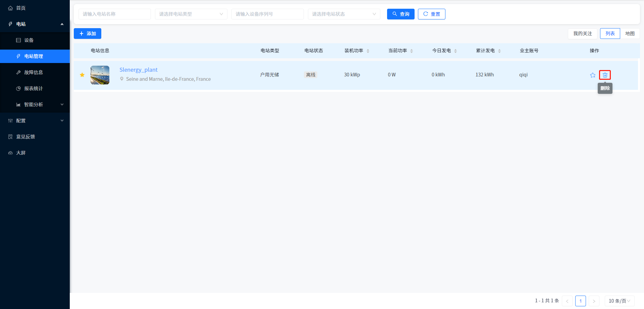The width and height of the screenshot is (644, 309).
Task: Sort by 装机功率 column arrows
Action: [x=368, y=51]
